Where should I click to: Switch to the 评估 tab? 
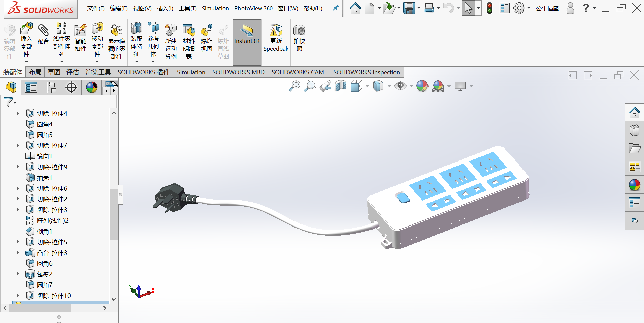pyautogui.click(x=72, y=72)
